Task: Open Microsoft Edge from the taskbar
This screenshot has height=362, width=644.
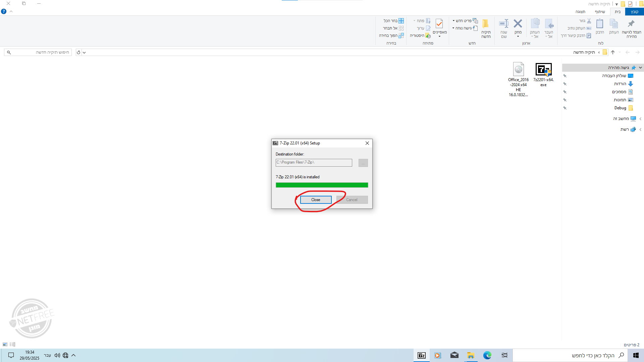Action: click(487, 355)
